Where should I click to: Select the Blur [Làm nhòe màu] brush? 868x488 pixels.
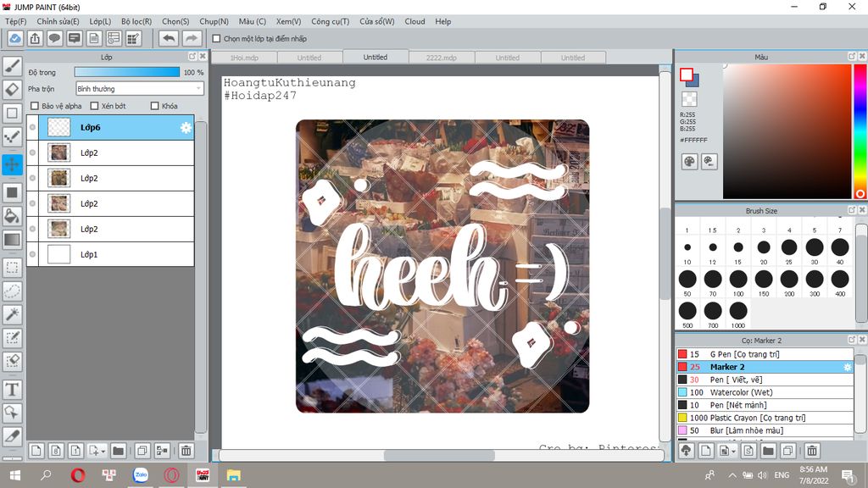[765, 430]
